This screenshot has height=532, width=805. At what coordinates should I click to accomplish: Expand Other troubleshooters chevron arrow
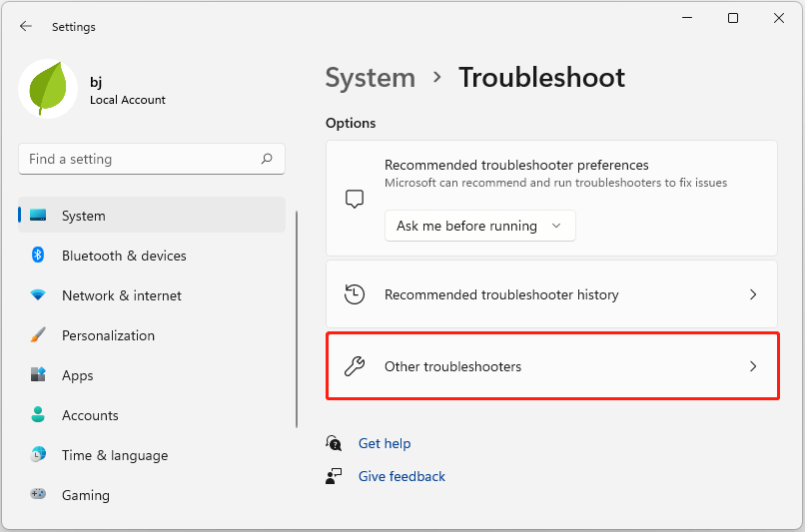click(x=753, y=366)
